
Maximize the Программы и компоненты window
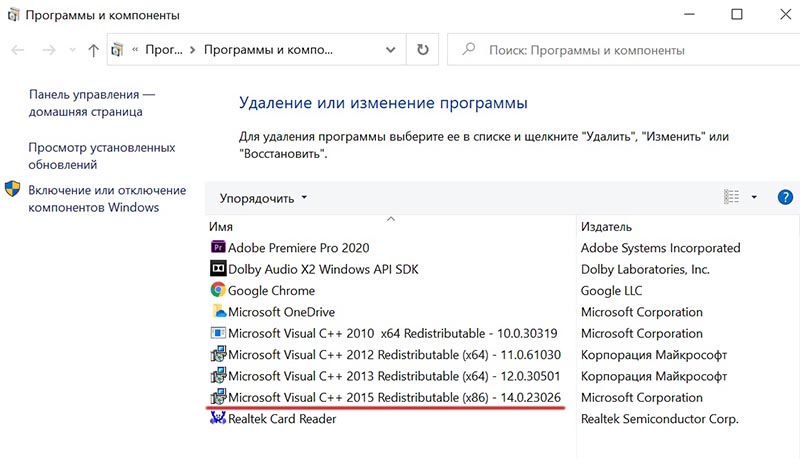tap(737, 14)
